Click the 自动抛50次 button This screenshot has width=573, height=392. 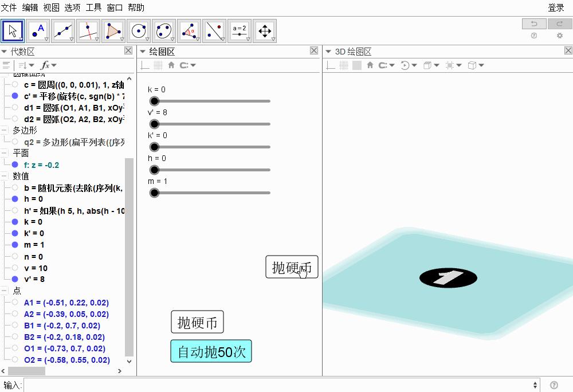point(211,351)
